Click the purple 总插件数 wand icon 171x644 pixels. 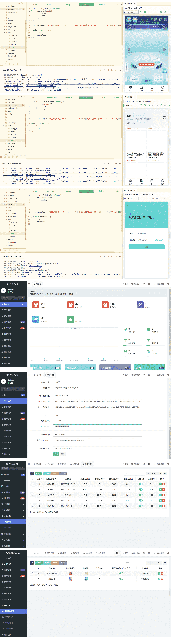140,305
